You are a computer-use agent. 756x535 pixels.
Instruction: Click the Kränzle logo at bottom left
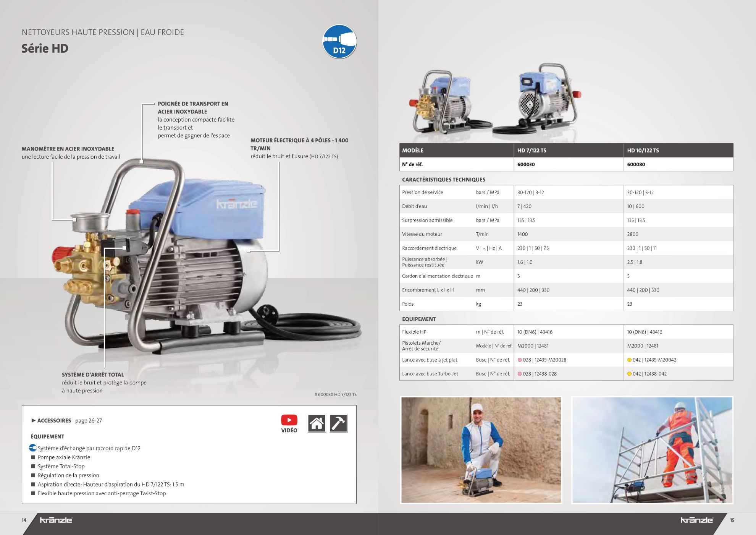coord(56,520)
